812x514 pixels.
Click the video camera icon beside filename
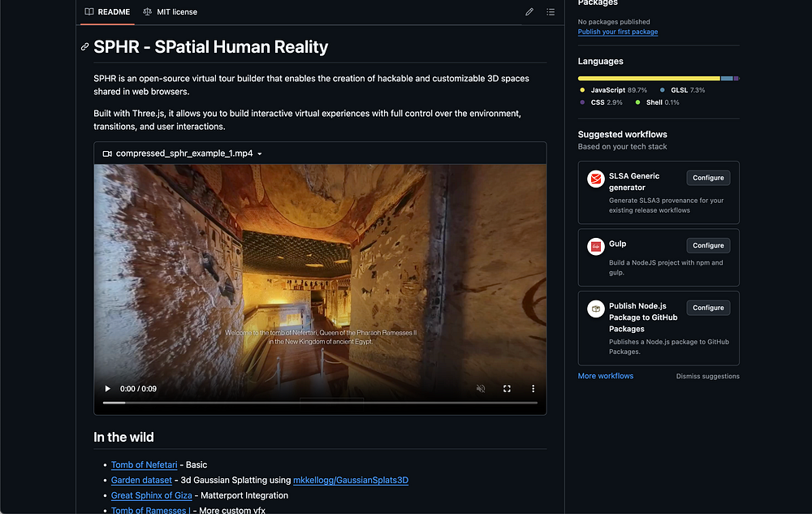click(x=107, y=153)
